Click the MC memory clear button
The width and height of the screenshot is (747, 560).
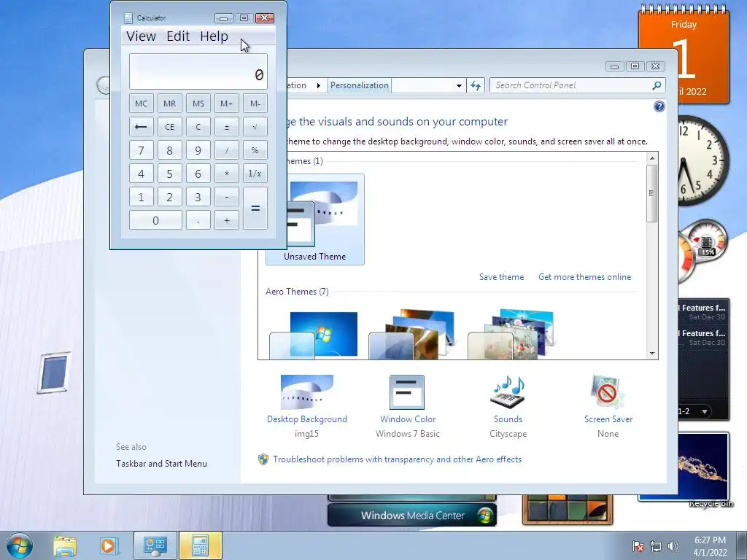pos(141,104)
